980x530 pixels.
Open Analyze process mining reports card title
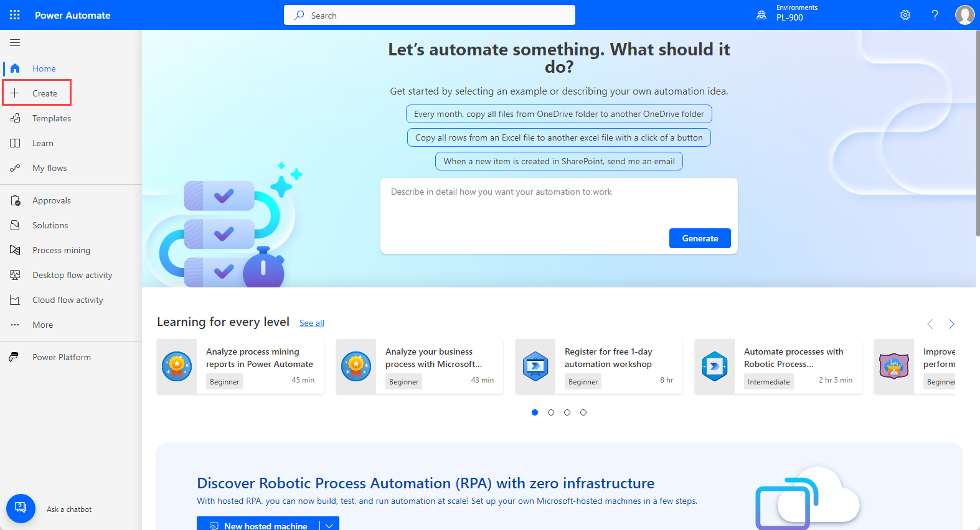coord(260,358)
